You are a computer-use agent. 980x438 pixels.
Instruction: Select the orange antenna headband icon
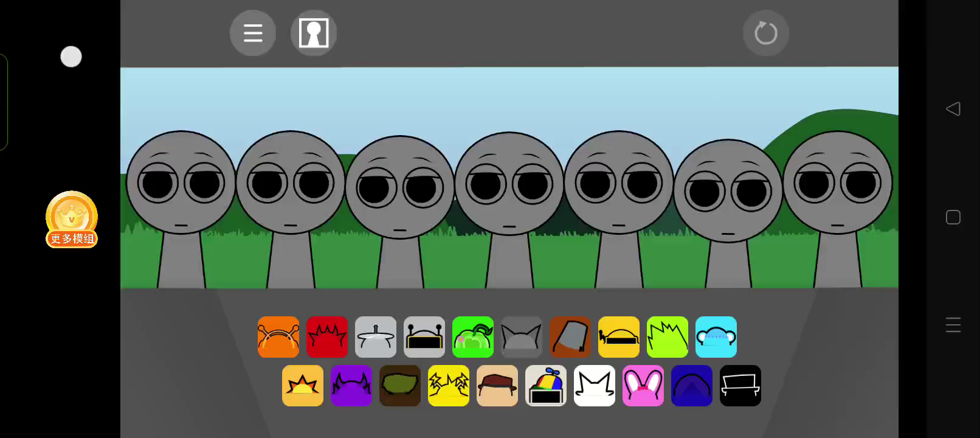pyautogui.click(x=278, y=337)
